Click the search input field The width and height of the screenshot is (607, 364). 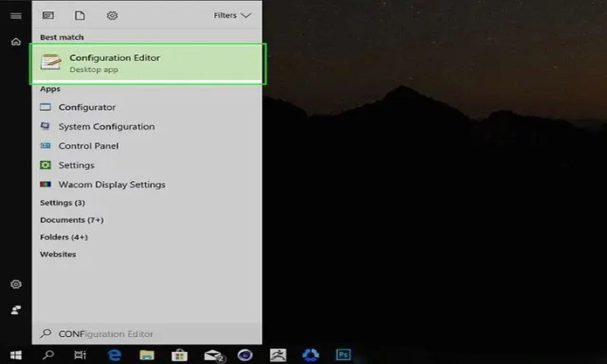coord(146,334)
